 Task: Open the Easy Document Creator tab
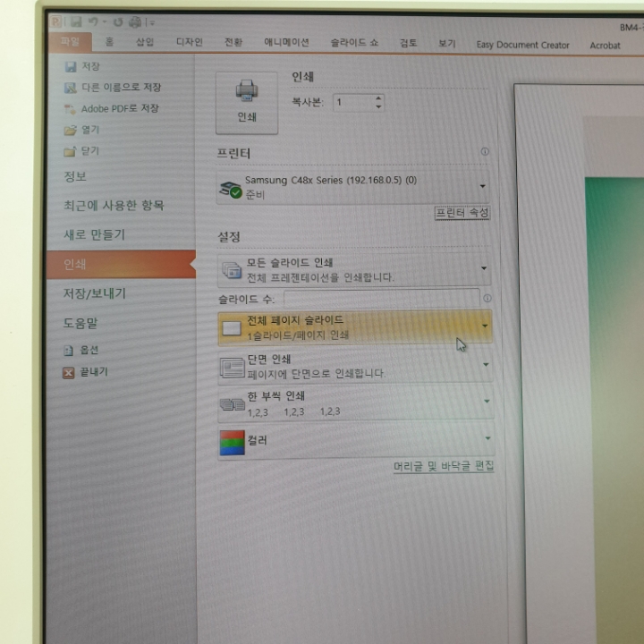click(x=522, y=45)
